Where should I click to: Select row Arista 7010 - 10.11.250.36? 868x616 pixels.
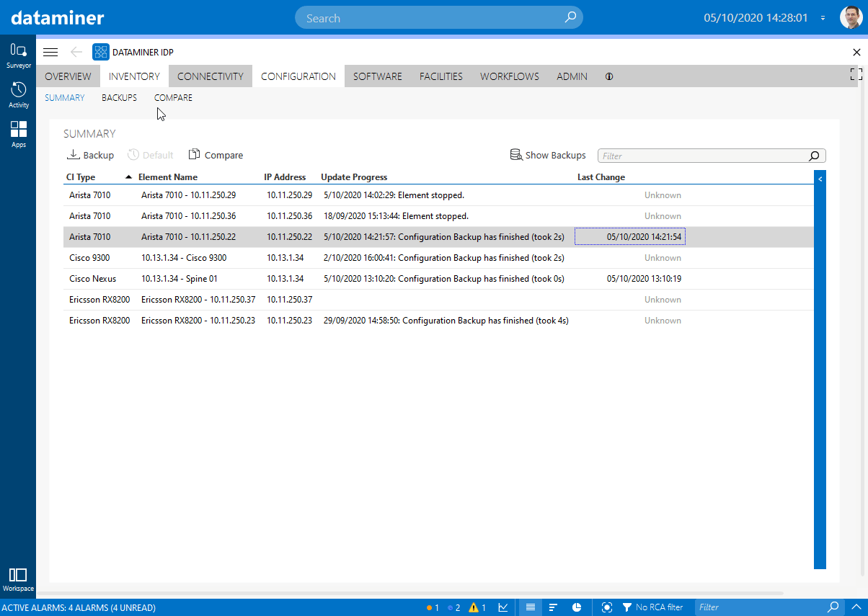tap(438, 216)
